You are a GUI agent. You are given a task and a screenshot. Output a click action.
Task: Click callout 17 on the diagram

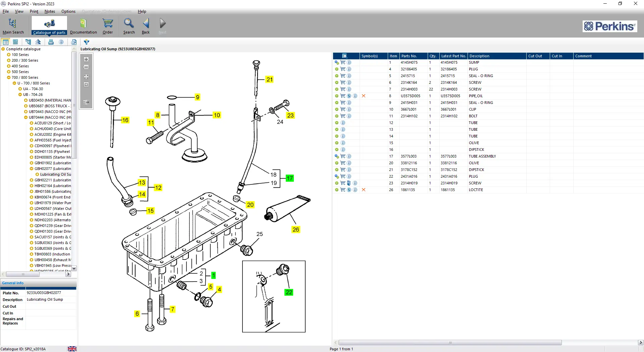click(290, 178)
